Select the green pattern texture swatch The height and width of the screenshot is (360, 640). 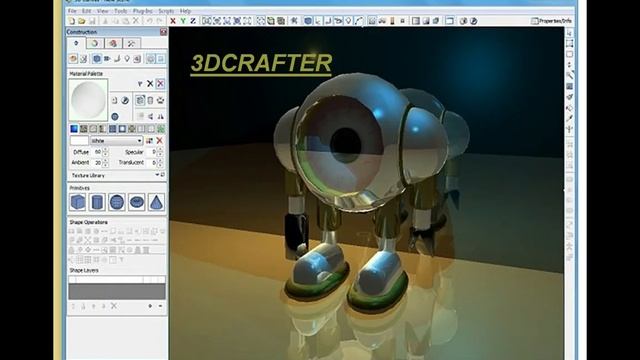pos(161,129)
